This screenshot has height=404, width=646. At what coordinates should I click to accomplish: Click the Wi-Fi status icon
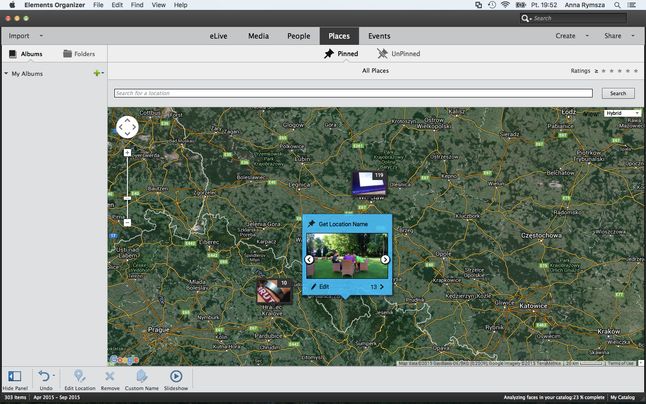pos(505,5)
